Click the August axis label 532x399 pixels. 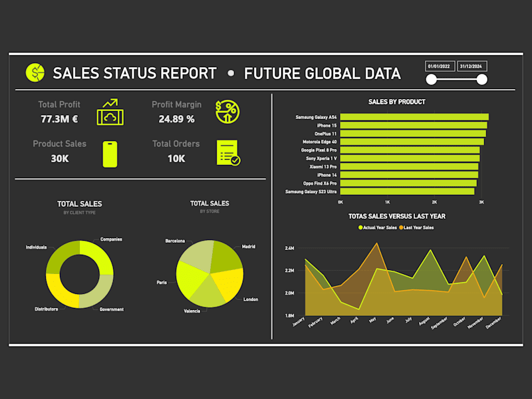coord(424,321)
